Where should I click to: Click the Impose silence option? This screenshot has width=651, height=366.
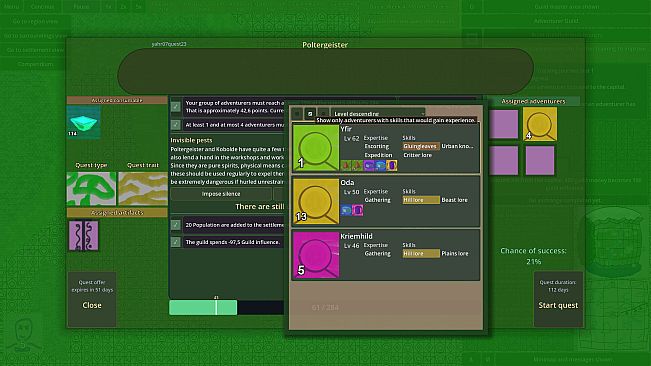pyautogui.click(x=221, y=194)
